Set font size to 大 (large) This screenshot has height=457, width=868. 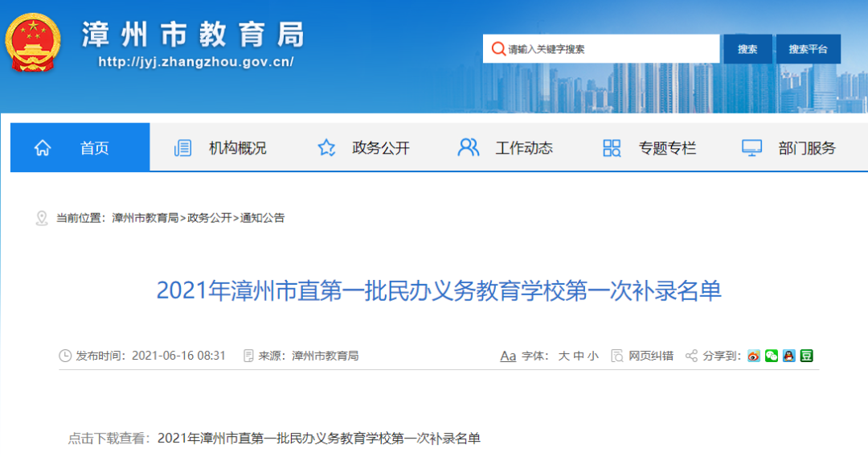tap(563, 356)
